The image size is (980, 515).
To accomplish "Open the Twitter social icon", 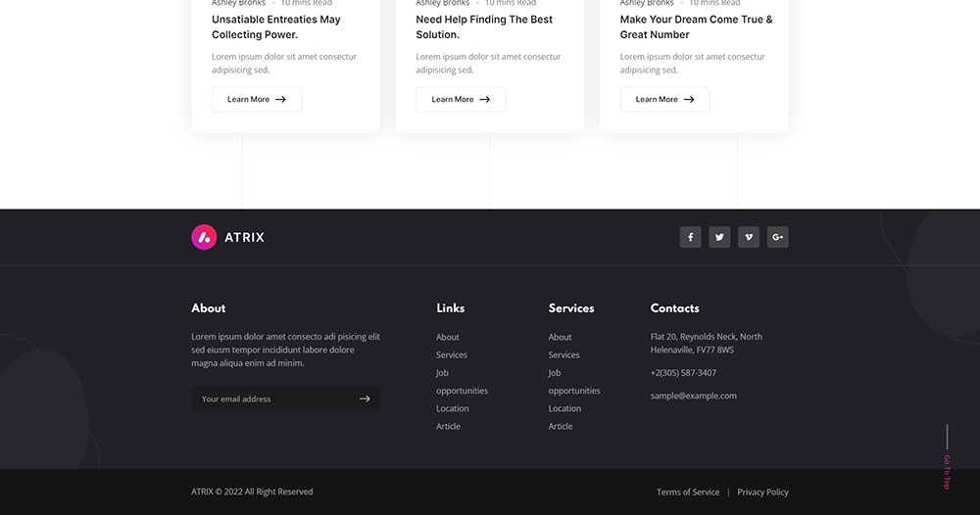I will coord(719,237).
